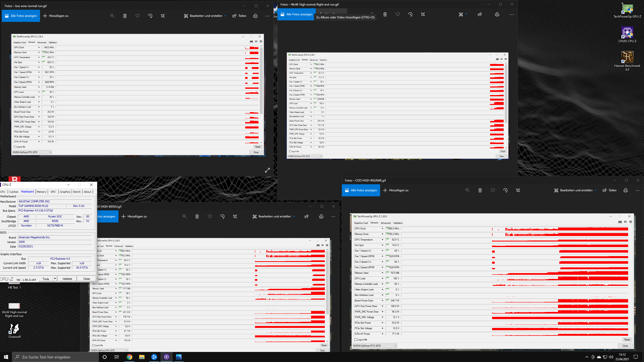Viewport: 644px width, 362px height.
Task: Click Hinzufügen zu in COD HIGH INGAME window
Action: [396, 190]
